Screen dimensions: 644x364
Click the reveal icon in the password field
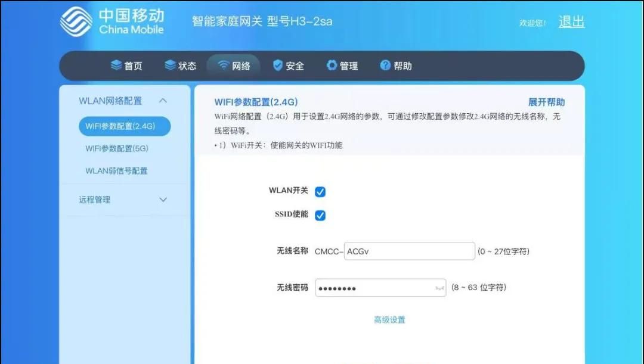point(439,288)
